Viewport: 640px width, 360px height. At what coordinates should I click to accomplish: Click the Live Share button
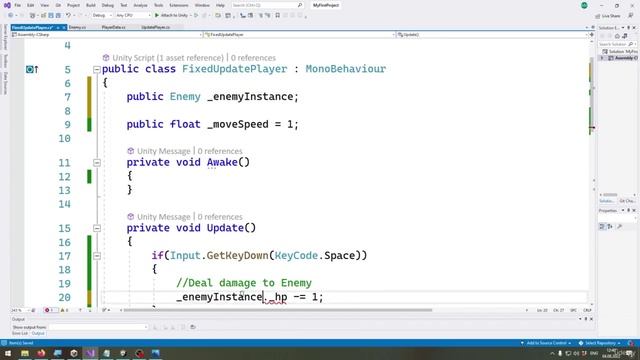point(608,16)
